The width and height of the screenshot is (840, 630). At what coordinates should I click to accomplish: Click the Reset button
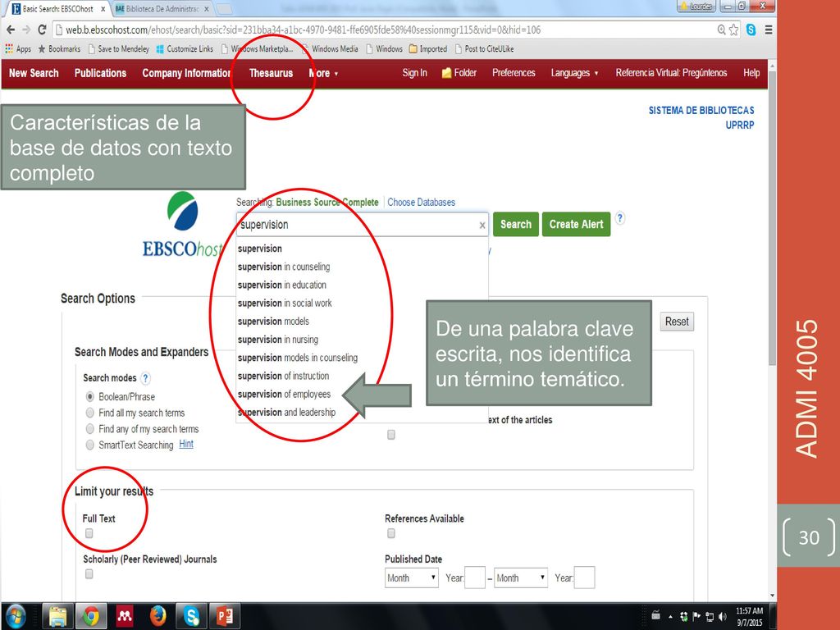point(677,322)
